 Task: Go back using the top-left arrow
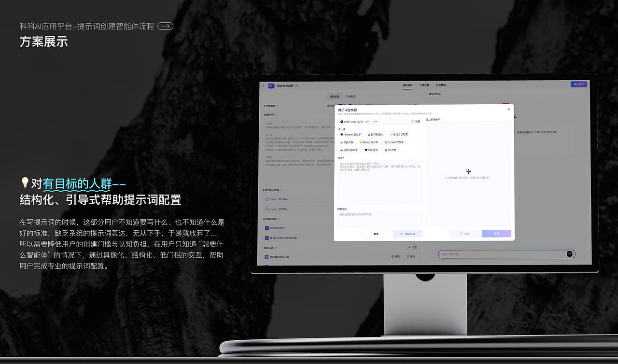coord(264,85)
